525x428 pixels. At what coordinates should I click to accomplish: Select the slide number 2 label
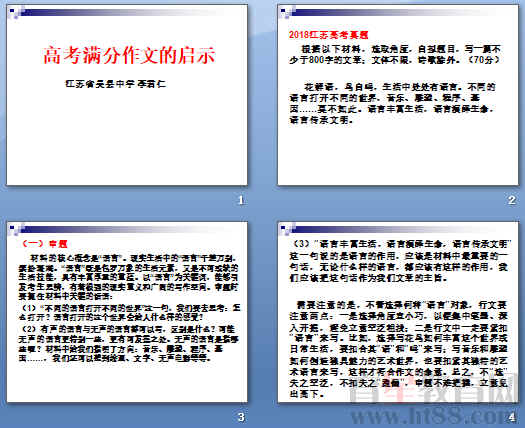[x=511, y=200]
